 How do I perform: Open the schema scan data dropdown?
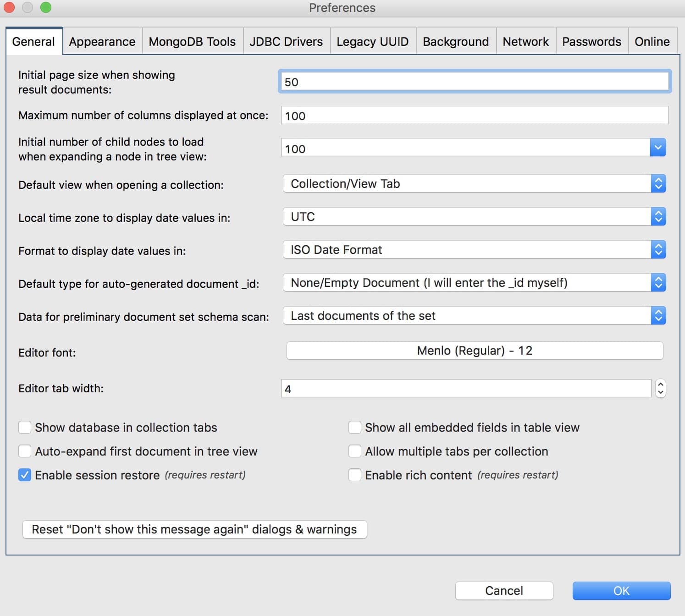coord(475,316)
